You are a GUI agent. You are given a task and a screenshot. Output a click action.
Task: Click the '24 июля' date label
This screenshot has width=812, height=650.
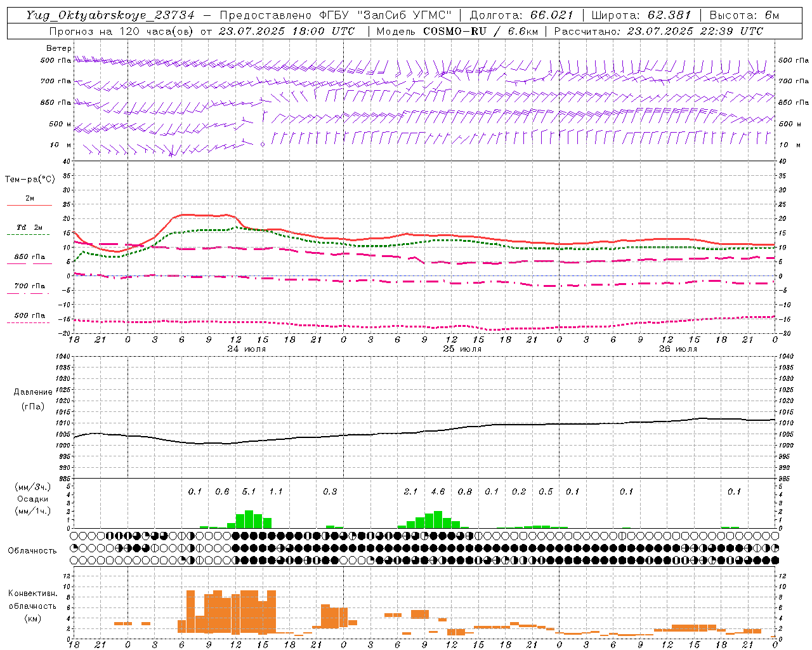(247, 349)
